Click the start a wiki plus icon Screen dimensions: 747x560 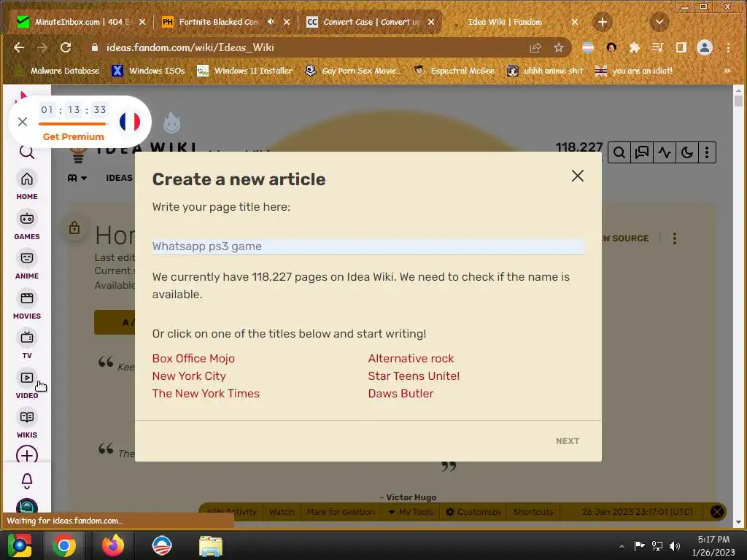click(27, 455)
